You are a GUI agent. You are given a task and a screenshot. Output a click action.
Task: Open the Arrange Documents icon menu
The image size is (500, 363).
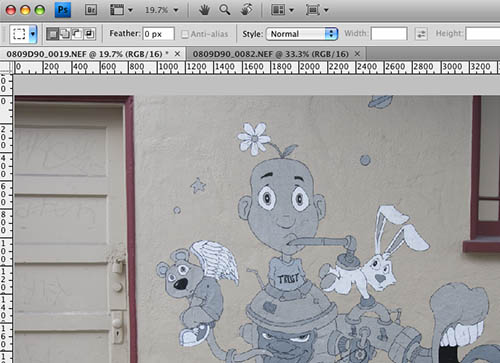tap(282, 10)
